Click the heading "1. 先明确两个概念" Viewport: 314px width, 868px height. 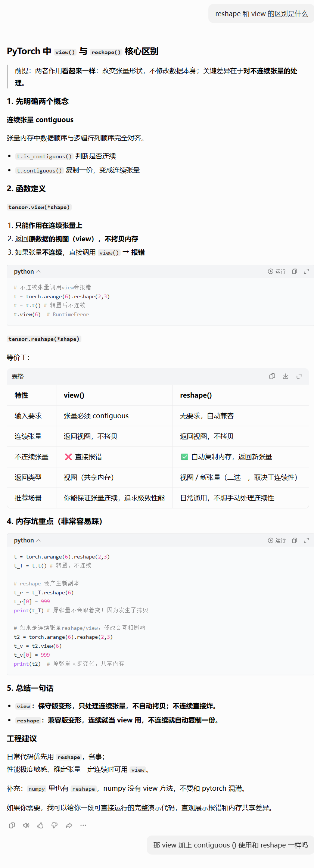[38, 101]
